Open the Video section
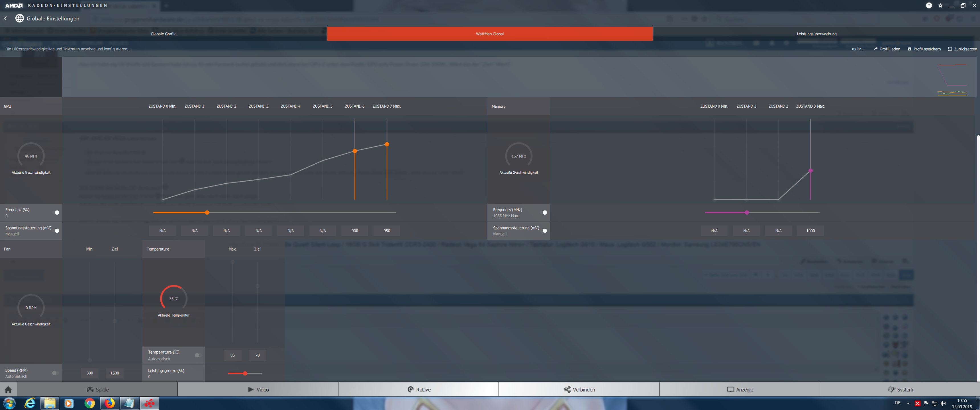The width and height of the screenshot is (980, 410). click(258, 389)
